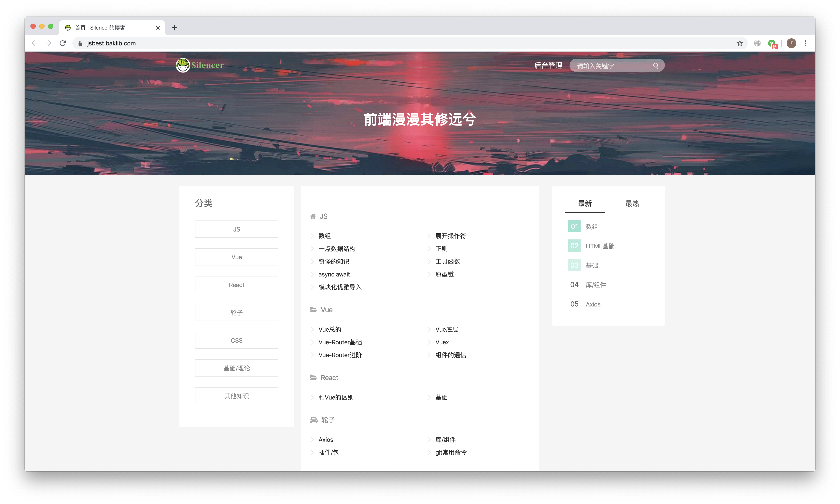
Task: Click the home icon beside JS heading
Action: coord(313,216)
